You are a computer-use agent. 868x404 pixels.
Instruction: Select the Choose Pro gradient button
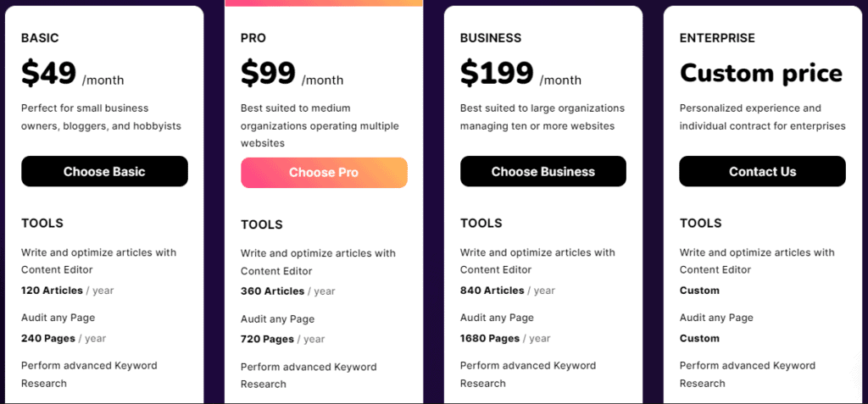pos(324,173)
